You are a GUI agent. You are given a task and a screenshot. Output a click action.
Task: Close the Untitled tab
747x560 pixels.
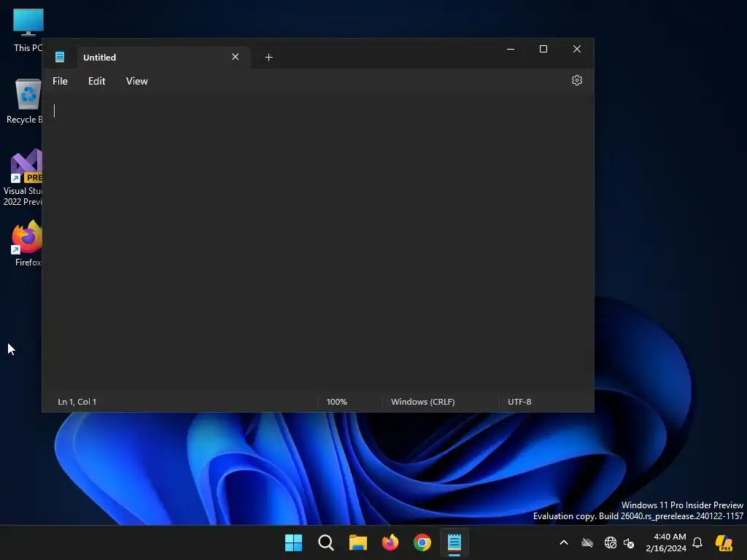tap(236, 57)
